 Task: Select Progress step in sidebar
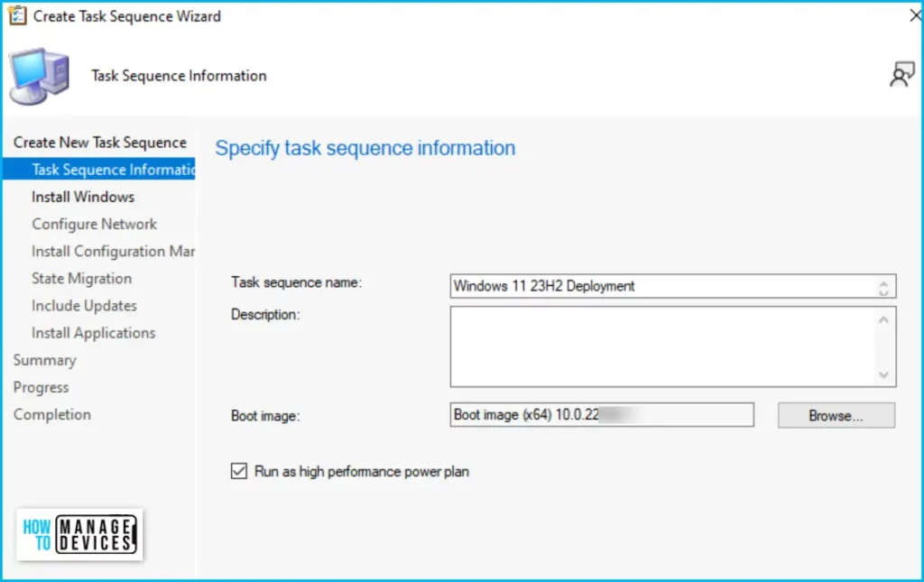[41, 387]
